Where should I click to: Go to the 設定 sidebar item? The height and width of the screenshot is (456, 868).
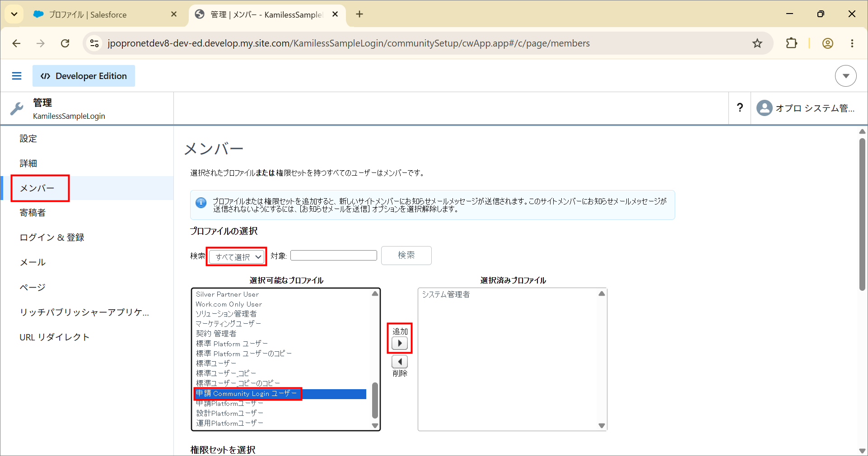pyautogui.click(x=28, y=139)
